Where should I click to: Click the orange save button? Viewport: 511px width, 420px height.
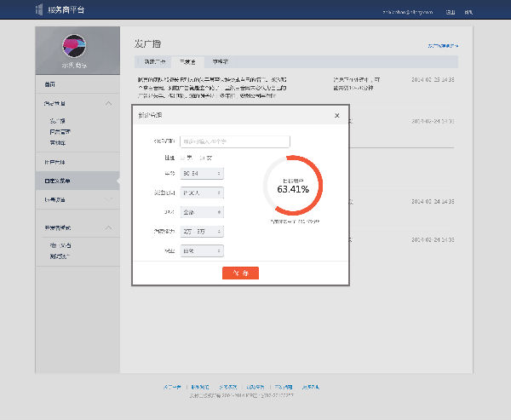[240, 273]
